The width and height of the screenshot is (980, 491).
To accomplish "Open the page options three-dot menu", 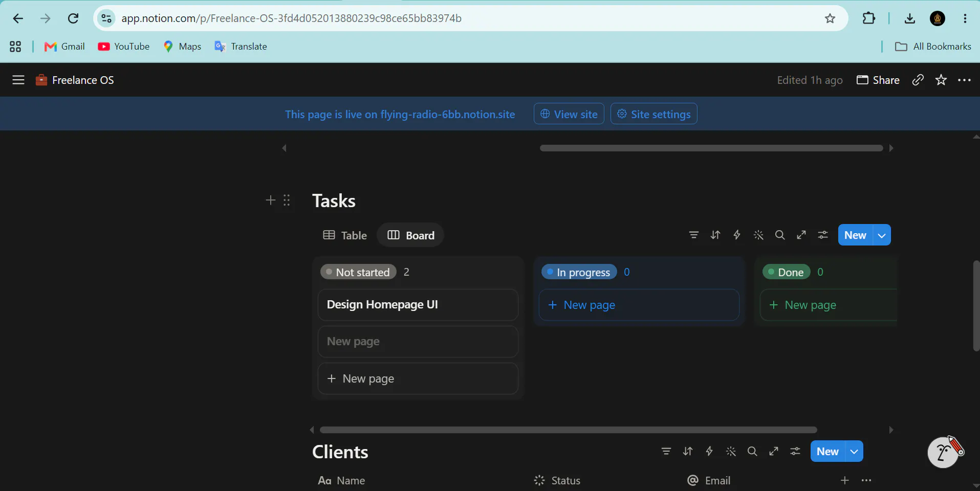I will pyautogui.click(x=965, y=80).
